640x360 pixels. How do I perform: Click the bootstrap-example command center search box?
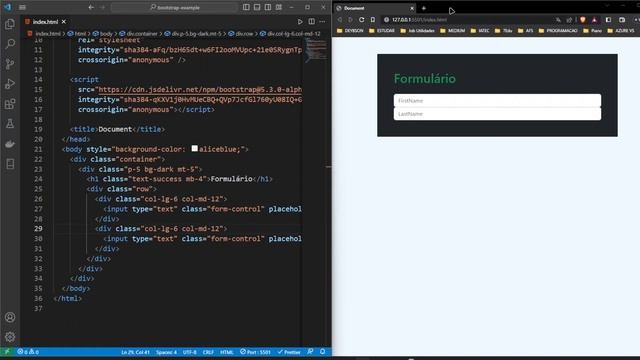pyautogui.click(x=174, y=7)
